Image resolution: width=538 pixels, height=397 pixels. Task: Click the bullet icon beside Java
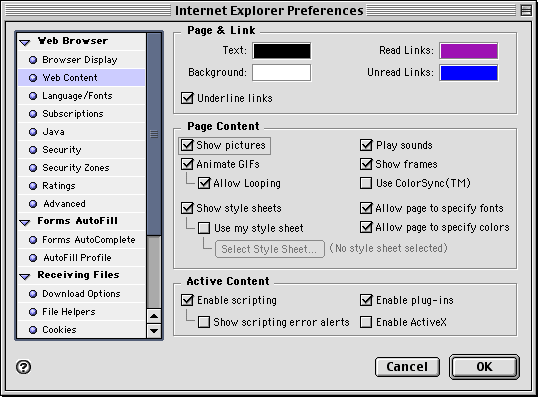[x=33, y=132]
